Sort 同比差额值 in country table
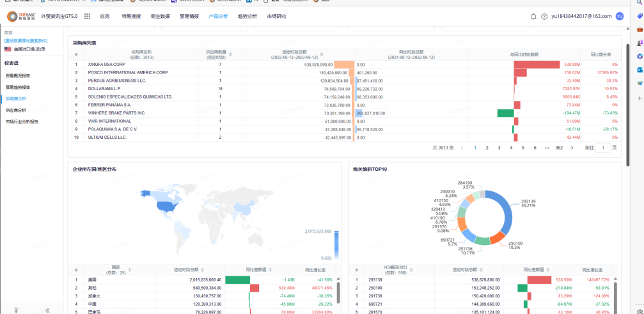The width and height of the screenshot is (644, 314). pyautogui.click(x=269, y=270)
